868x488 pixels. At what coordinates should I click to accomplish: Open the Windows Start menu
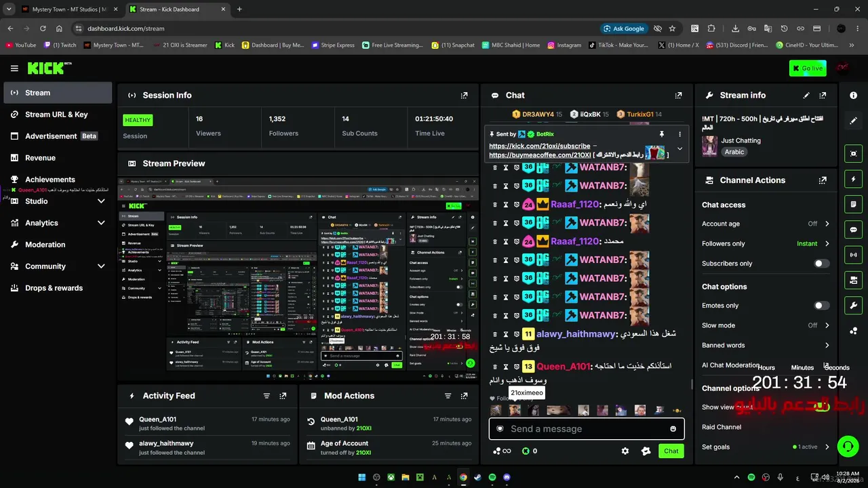tap(362, 477)
